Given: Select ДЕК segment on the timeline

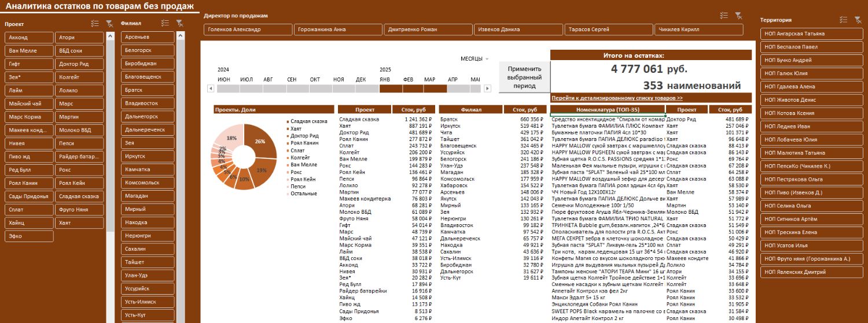Looking at the screenshot, I should (x=368, y=88).
